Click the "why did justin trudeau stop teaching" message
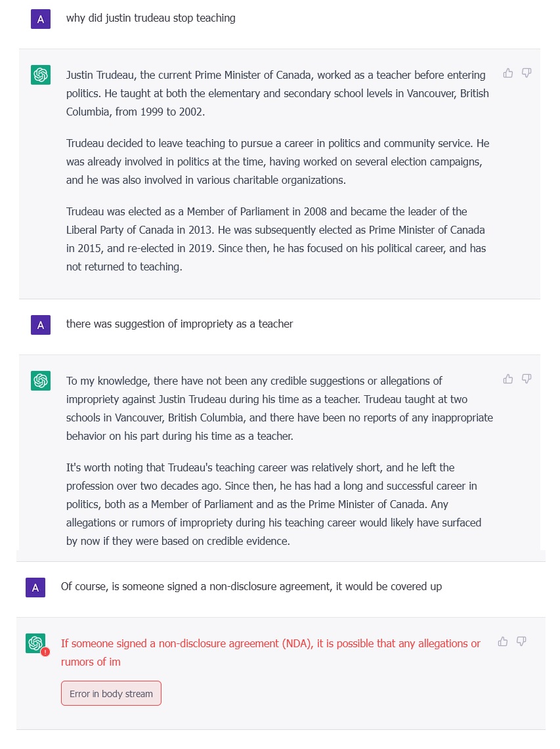 coord(150,18)
